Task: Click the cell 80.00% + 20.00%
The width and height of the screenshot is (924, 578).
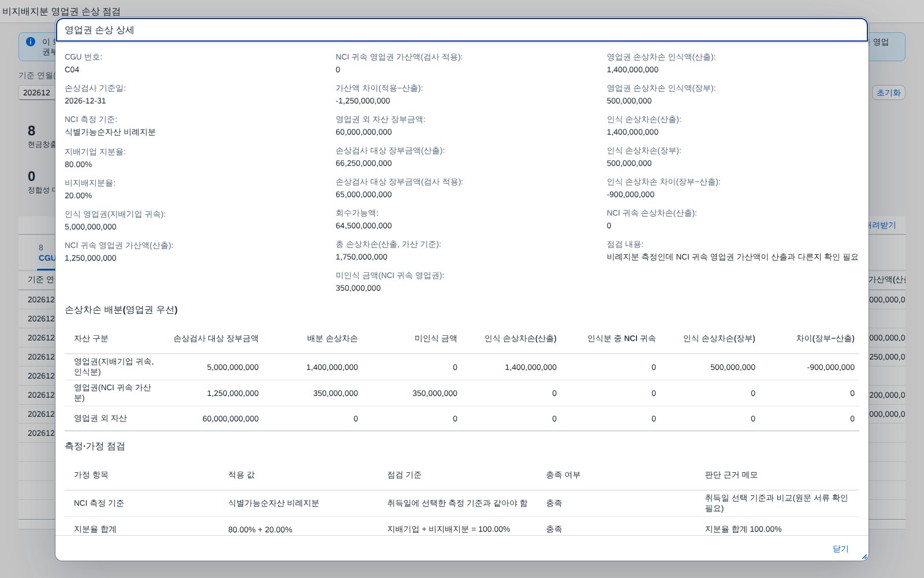Action: click(x=260, y=529)
